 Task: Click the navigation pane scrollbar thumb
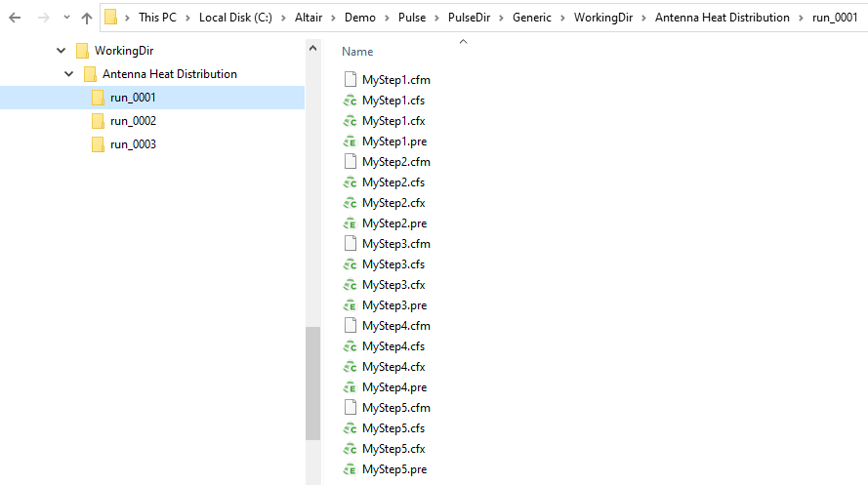(312, 383)
